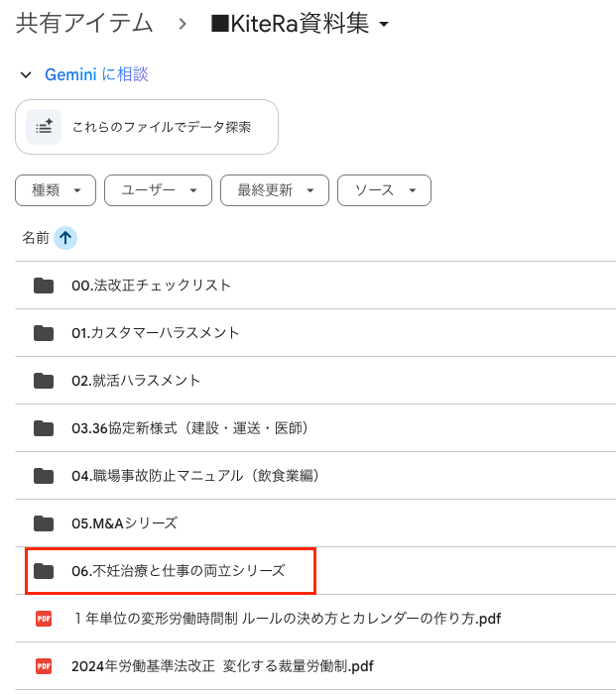Click the folder icon beside 01.カスタマーハラスメント

click(43, 333)
